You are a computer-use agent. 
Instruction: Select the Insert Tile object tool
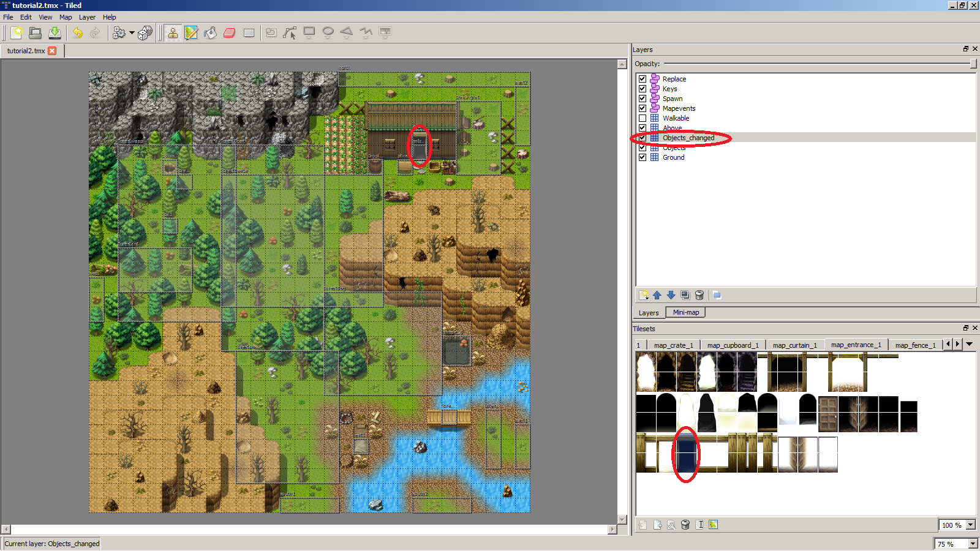point(385,32)
